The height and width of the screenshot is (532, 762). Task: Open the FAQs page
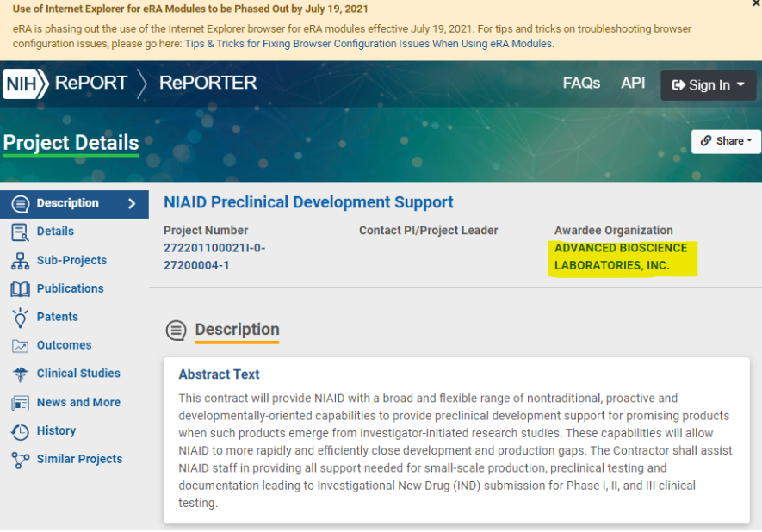click(x=581, y=84)
